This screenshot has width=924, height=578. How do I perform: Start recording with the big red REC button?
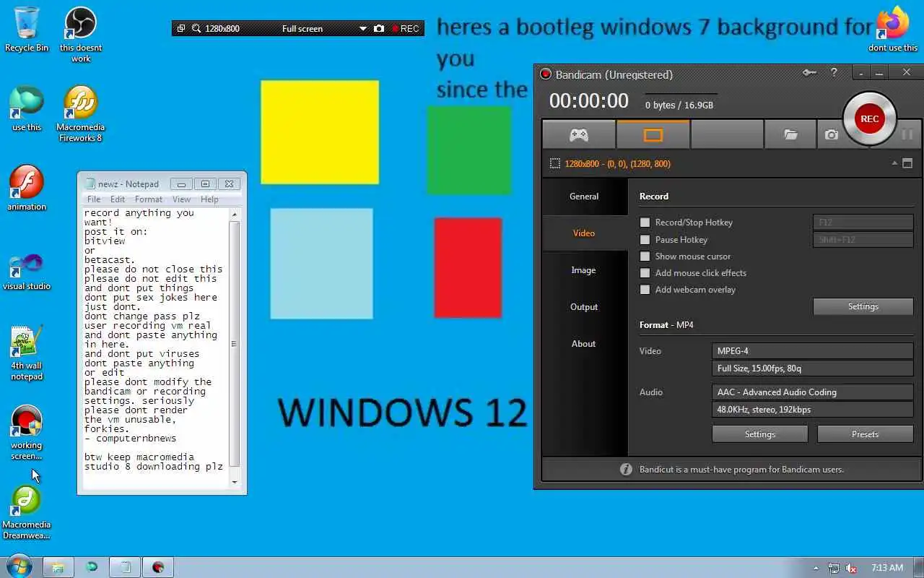coord(869,118)
